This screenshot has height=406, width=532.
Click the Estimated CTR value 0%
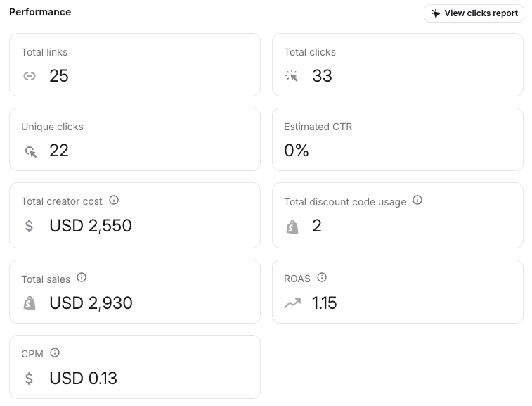(x=296, y=151)
